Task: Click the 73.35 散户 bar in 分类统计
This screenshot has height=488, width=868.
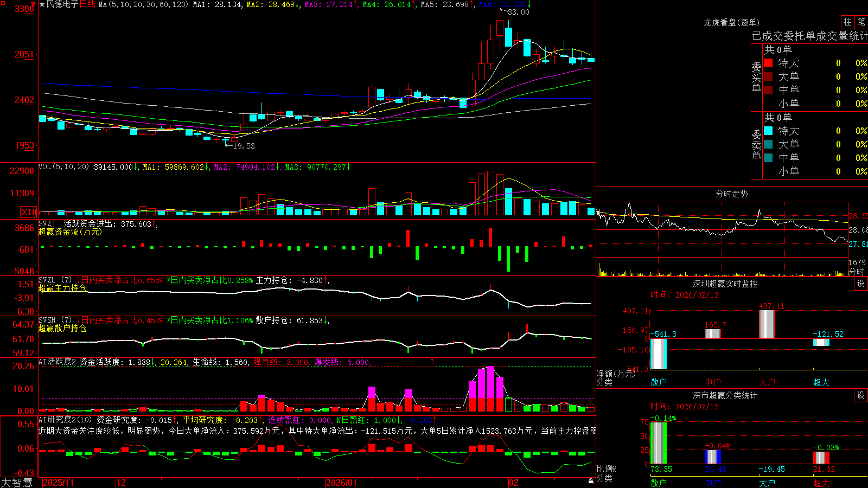Action: pyautogui.click(x=659, y=442)
